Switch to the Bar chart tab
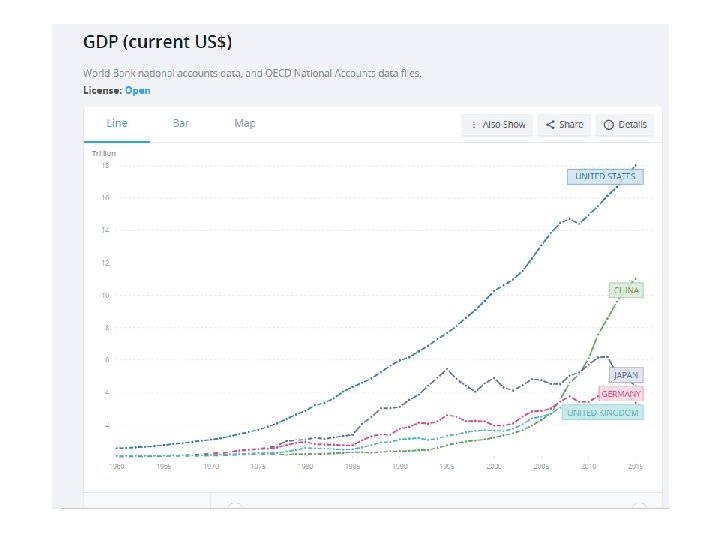This screenshot has height=540, width=720. 181,123
